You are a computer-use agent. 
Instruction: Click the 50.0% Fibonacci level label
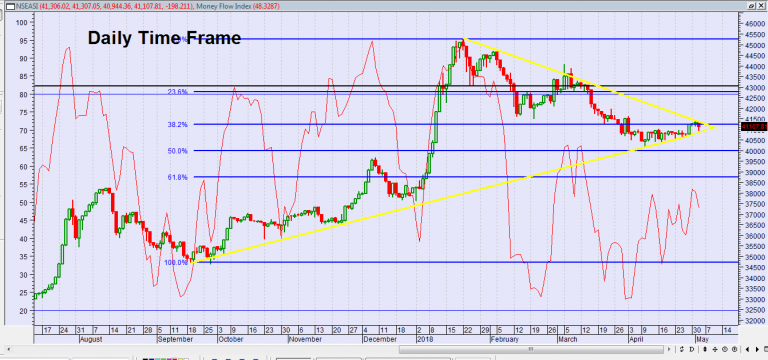click(x=177, y=151)
